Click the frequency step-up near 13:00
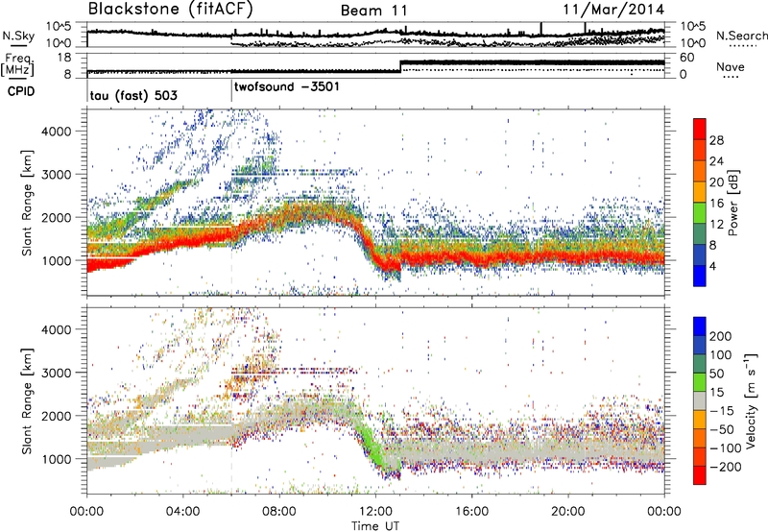The image size is (768, 532). 400,66
